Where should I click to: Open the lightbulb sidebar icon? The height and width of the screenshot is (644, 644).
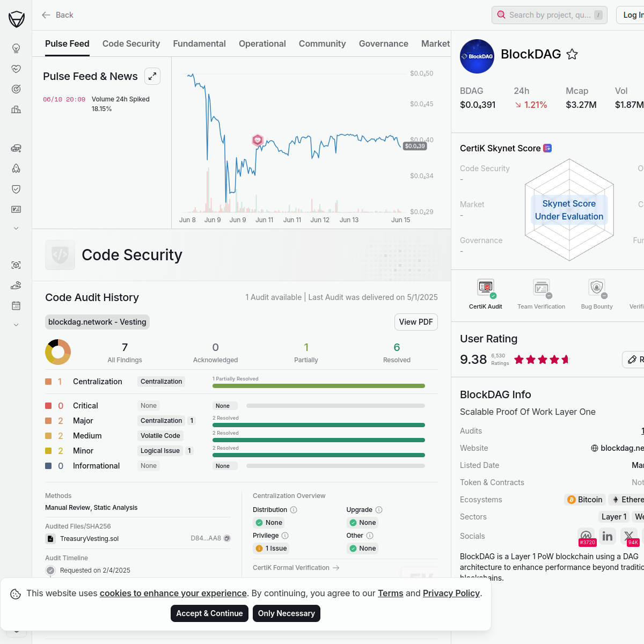[16, 48]
